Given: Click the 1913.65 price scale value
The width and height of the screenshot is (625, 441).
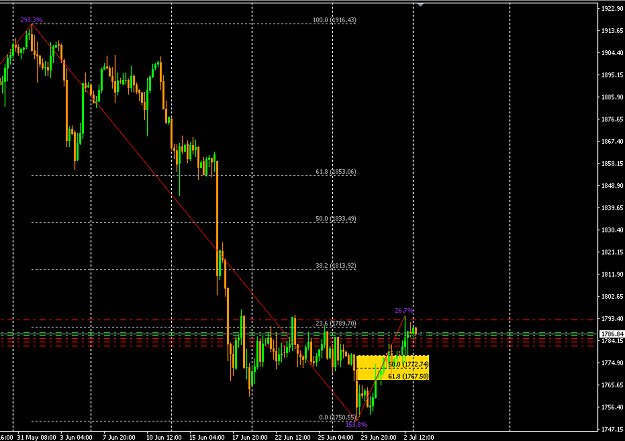Looking at the screenshot, I should (612, 31).
